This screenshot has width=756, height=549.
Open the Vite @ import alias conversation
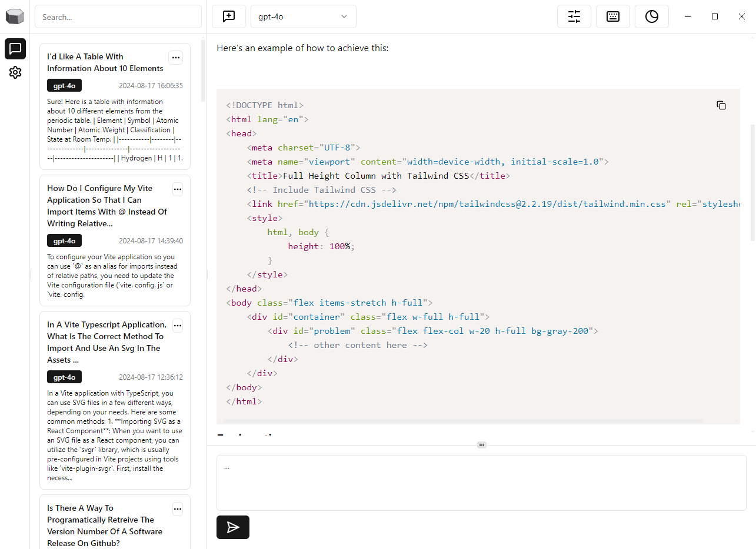pyautogui.click(x=107, y=206)
